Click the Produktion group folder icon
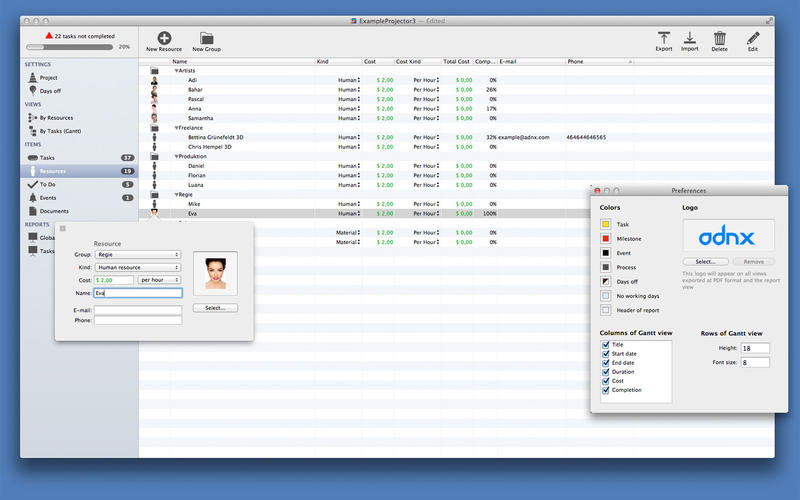The width and height of the screenshot is (800, 500). click(x=155, y=157)
